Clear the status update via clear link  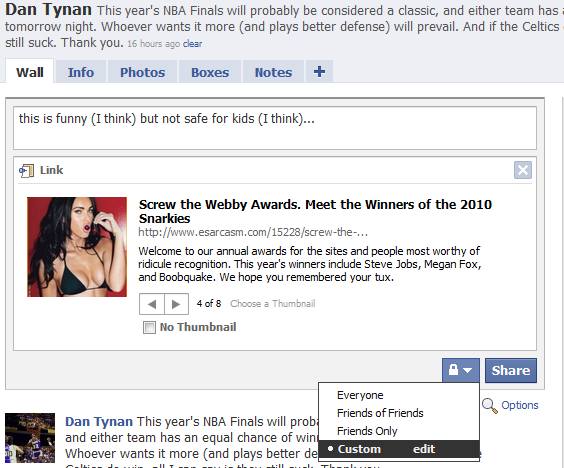(x=192, y=44)
